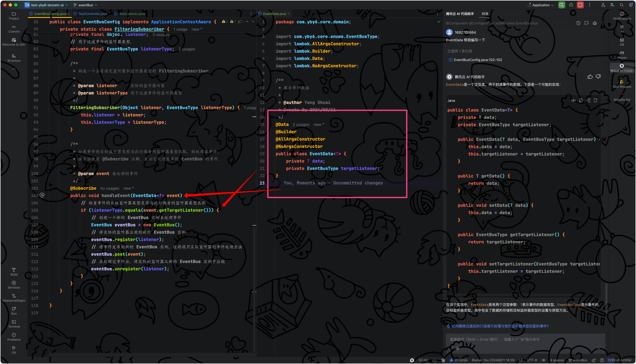636x364 pixels.
Task: Open left editor tabs options menu
Action: tap(251, 14)
